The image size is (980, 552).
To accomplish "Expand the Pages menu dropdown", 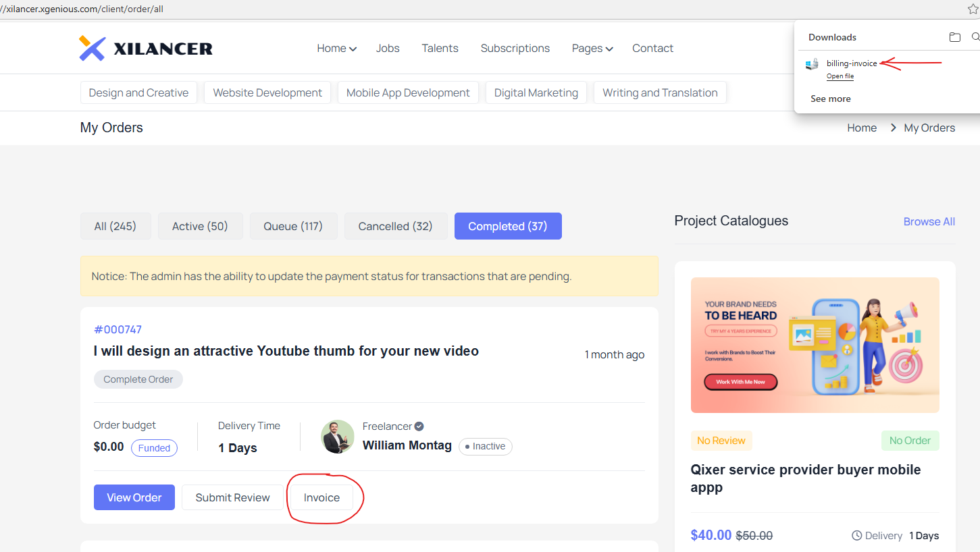I will coord(592,49).
